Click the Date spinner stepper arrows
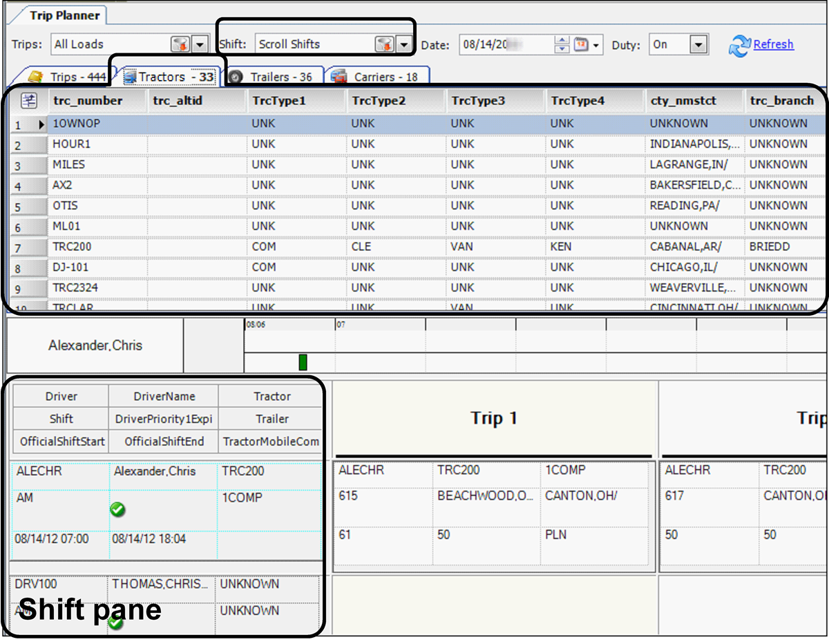 click(562, 44)
